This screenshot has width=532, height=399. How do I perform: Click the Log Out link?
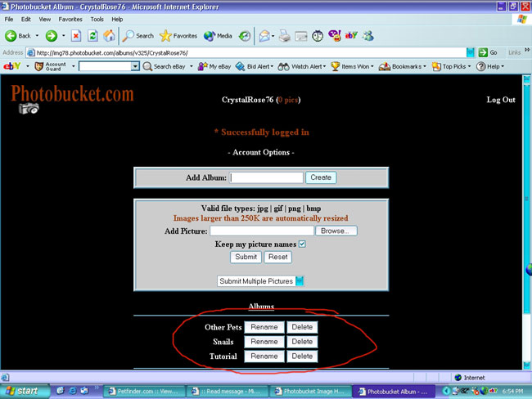click(501, 100)
